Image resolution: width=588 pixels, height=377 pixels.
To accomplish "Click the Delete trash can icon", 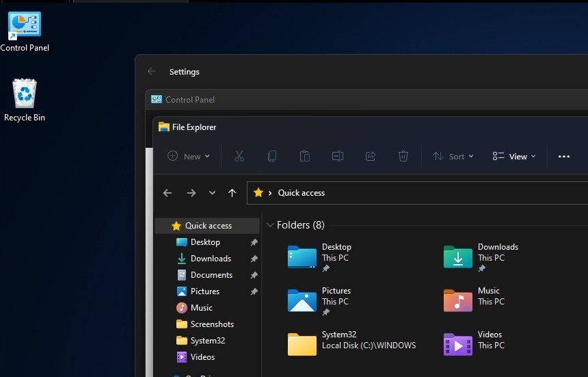I will (x=403, y=156).
